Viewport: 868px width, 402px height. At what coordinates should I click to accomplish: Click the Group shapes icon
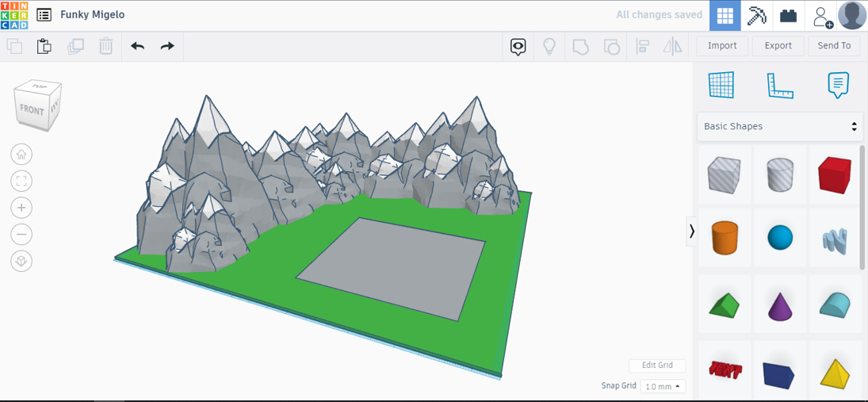click(580, 47)
